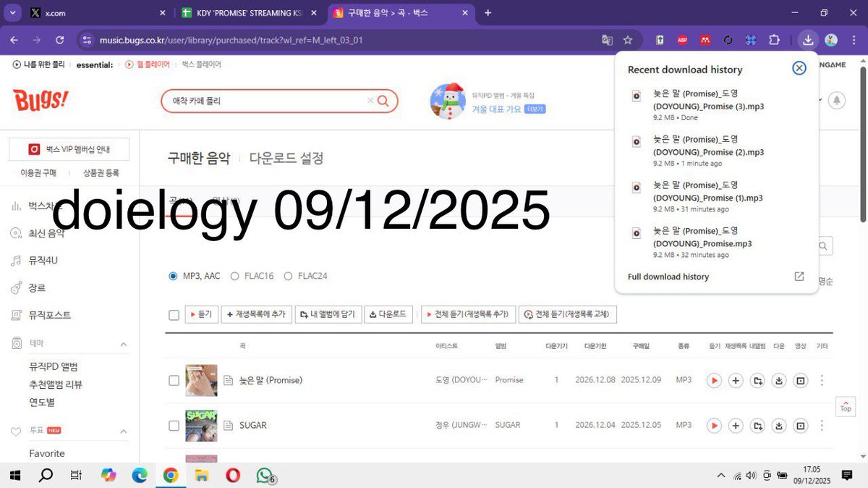
Task: Jump to top with Top button
Action: tap(846, 406)
